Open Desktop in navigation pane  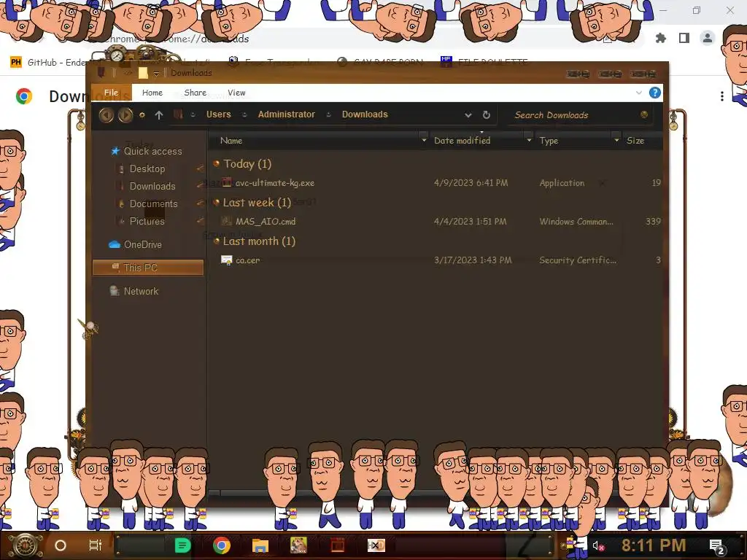pos(147,168)
